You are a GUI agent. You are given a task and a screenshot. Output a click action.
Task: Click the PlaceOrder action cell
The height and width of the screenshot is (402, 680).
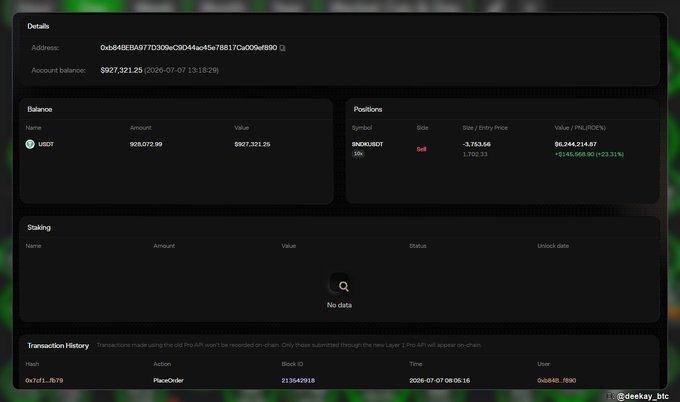pyautogui.click(x=168, y=380)
